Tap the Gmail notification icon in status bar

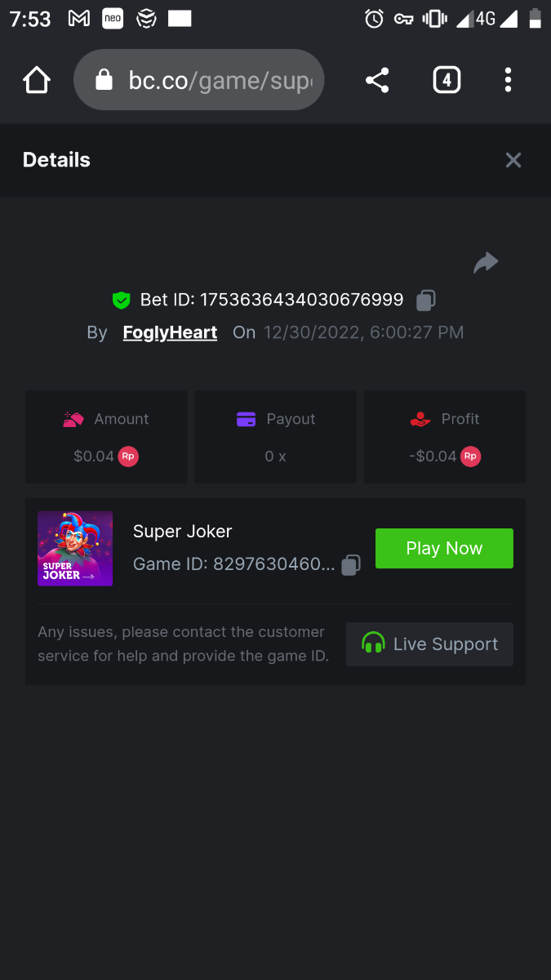[x=79, y=19]
